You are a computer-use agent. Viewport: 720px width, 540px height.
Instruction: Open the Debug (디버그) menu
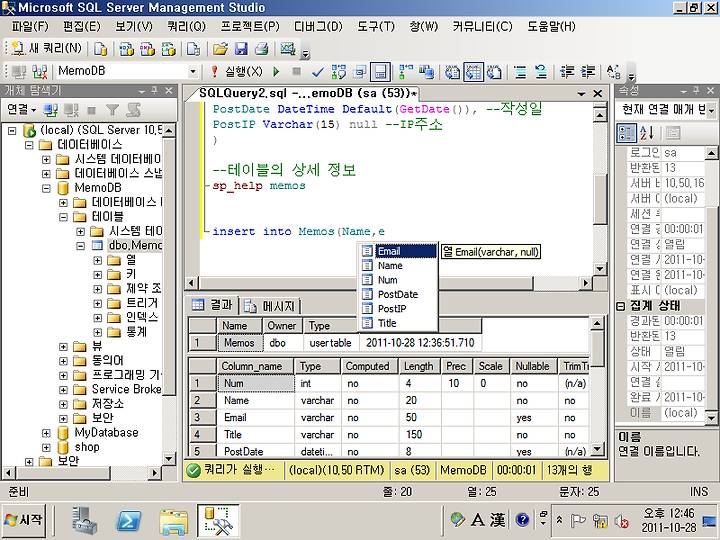pyautogui.click(x=318, y=27)
